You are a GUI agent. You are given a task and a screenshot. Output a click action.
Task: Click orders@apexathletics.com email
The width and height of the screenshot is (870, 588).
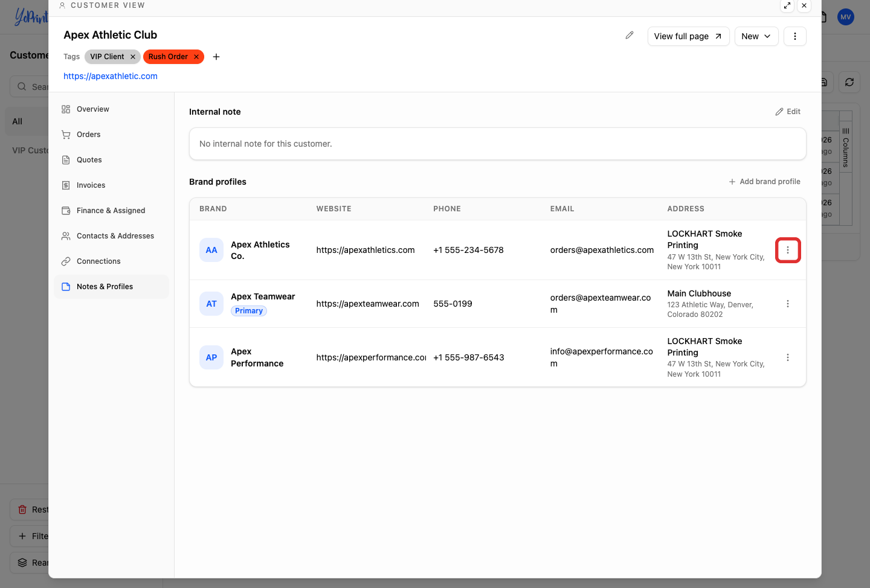pyautogui.click(x=602, y=250)
